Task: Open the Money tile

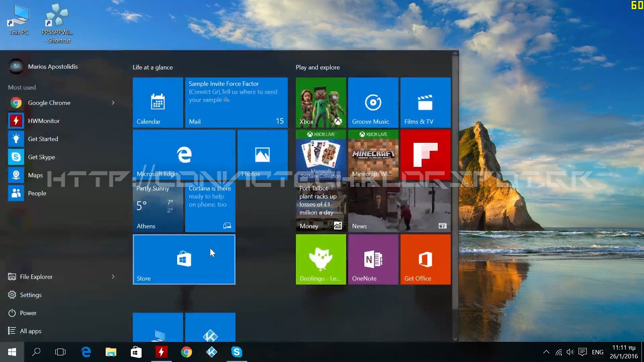Action: click(x=321, y=207)
